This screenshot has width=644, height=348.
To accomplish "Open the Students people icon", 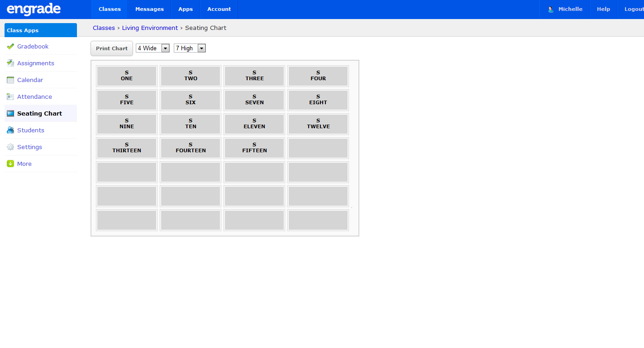I will coord(10,130).
